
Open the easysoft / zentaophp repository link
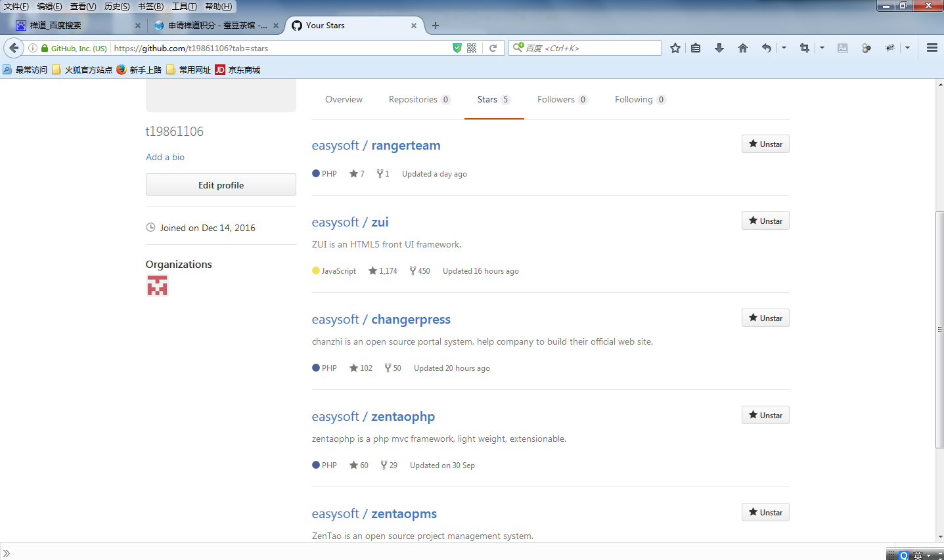(x=373, y=416)
